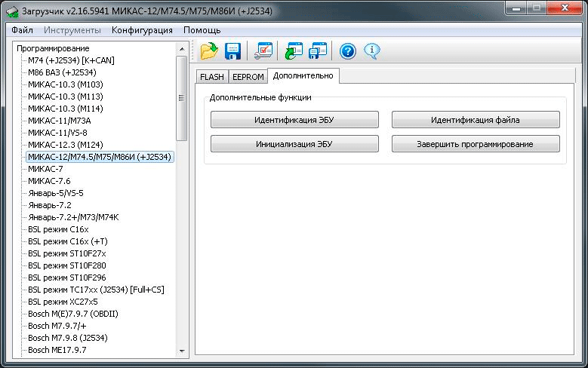Open the Файл menu

click(22, 30)
